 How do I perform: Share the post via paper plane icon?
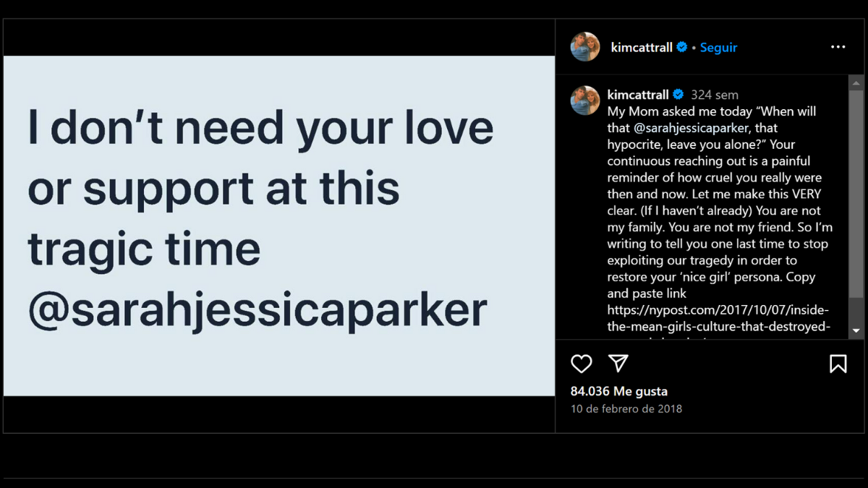618,363
